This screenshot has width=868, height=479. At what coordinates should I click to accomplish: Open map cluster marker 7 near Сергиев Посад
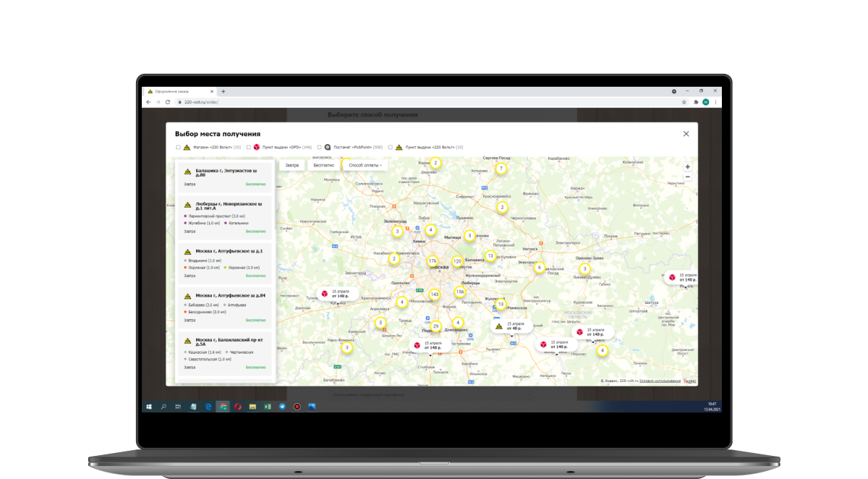(501, 169)
